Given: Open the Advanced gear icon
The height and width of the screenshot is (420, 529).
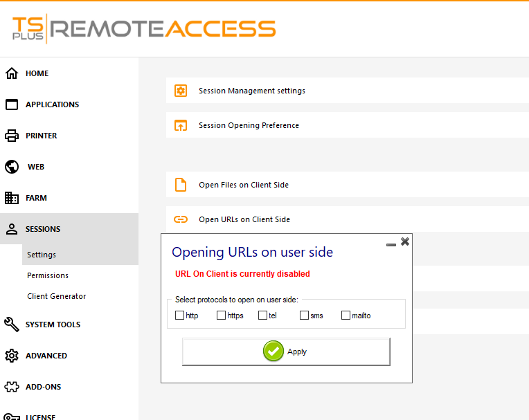Looking at the screenshot, I should (x=12, y=356).
